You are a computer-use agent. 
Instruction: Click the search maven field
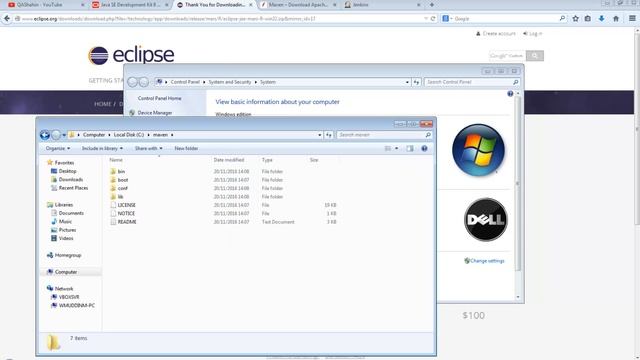click(x=384, y=135)
